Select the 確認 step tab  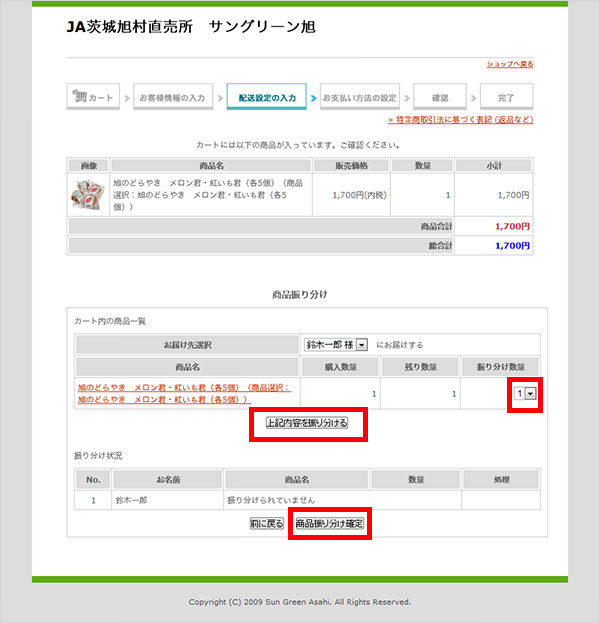(x=439, y=98)
